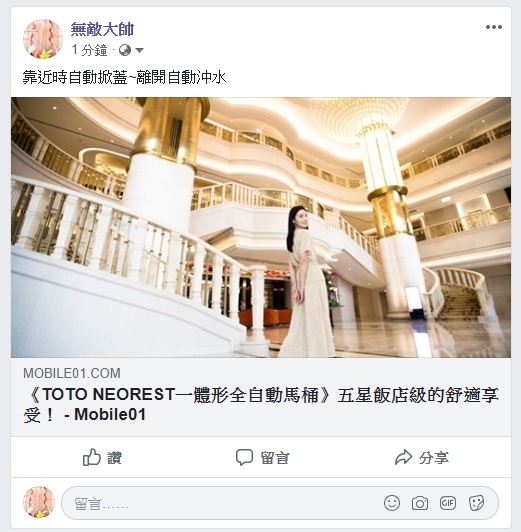Open 無敵大帥 profile from poster name

(102, 30)
